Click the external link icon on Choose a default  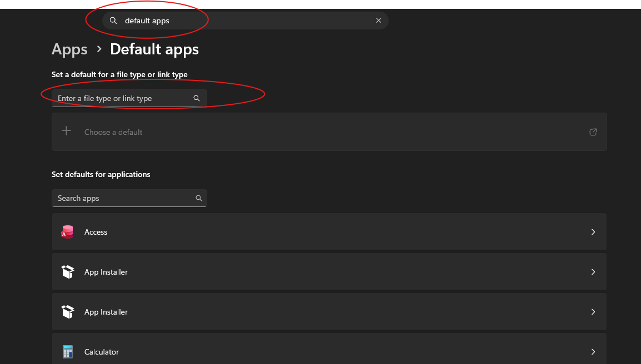point(593,132)
